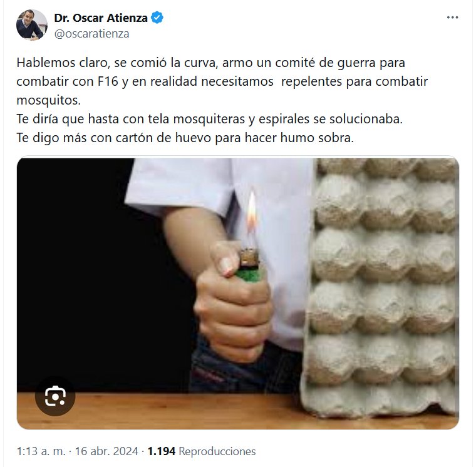Open the @oscaratienza handle link

pos(91,33)
